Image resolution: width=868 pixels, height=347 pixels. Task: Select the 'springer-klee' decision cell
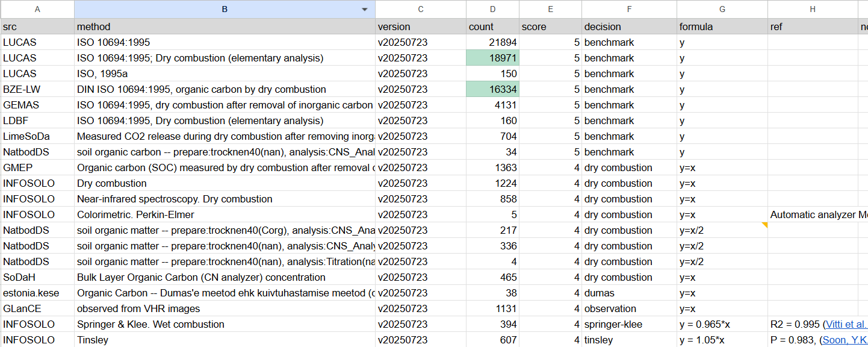pos(628,324)
